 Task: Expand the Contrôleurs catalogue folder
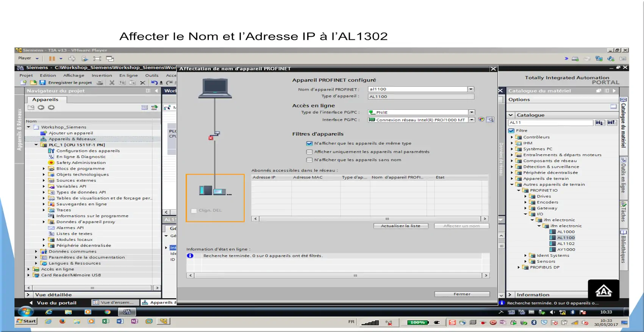point(512,137)
